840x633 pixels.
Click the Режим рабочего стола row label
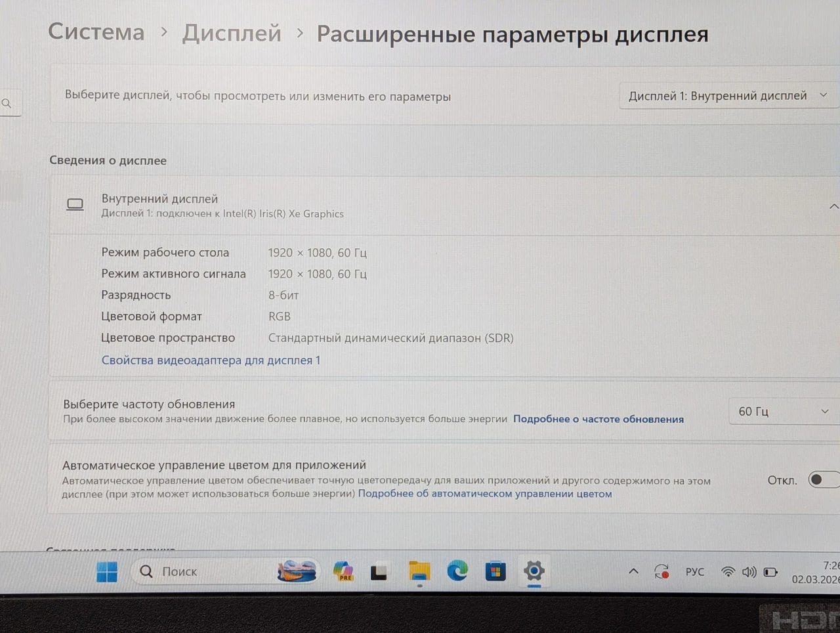[x=165, y=252]
